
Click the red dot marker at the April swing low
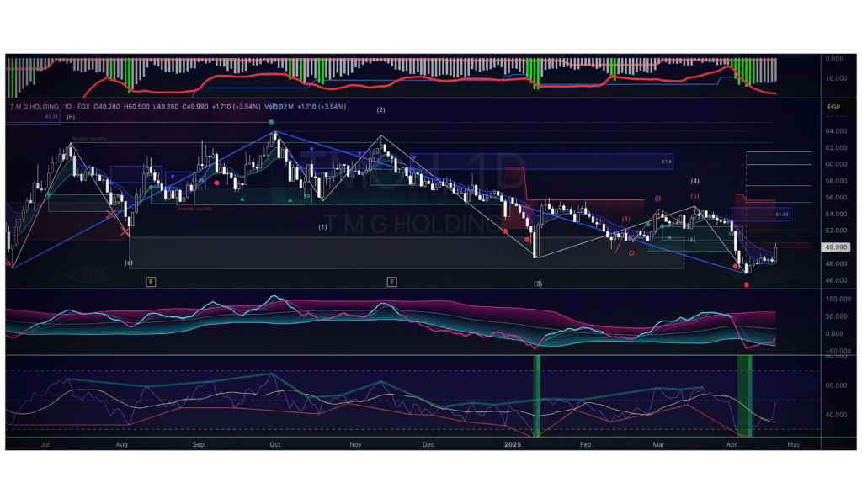[x=747, y=284]
